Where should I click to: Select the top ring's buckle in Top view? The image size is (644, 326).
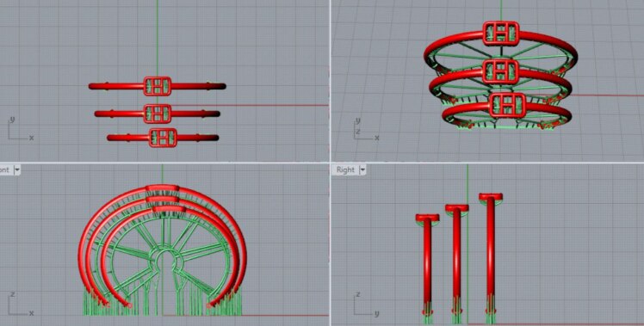(x=158, y=86)
